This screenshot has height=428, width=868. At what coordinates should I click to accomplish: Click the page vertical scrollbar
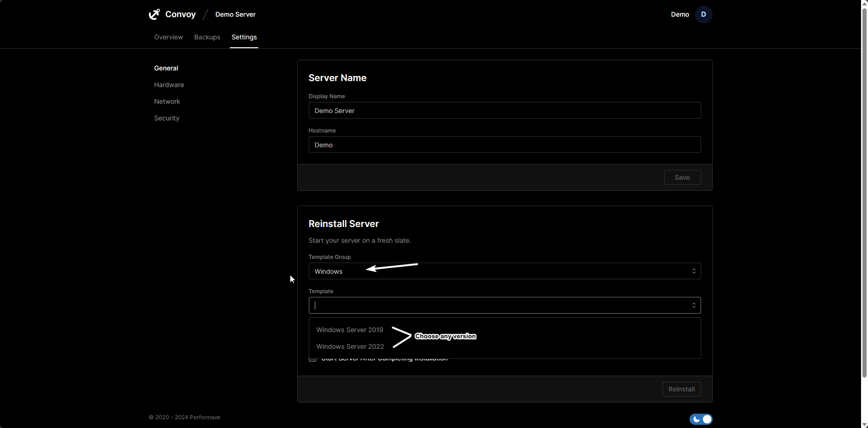click(x=864, y=192)
